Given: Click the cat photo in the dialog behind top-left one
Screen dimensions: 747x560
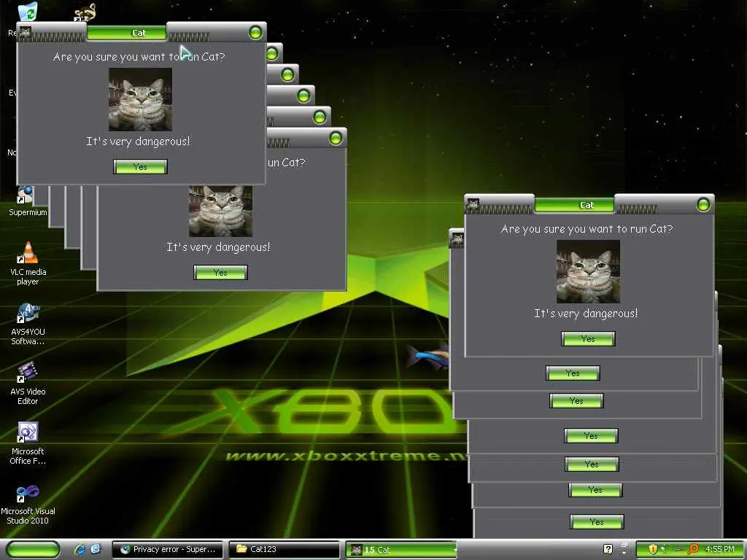Looking at the screenshot, I should point(220,211).
